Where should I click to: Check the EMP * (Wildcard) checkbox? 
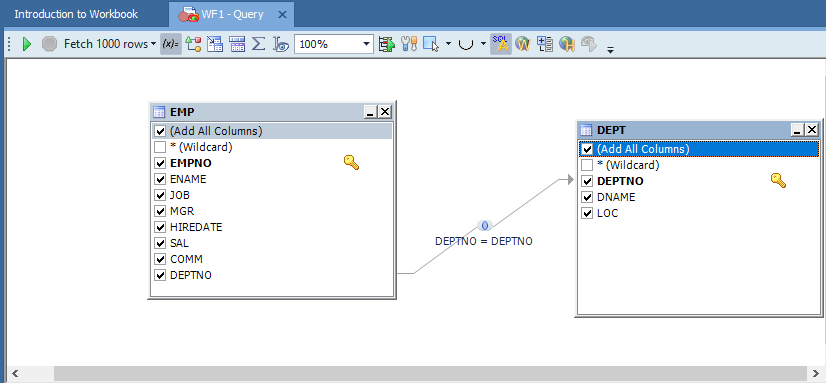pos(161,147)
